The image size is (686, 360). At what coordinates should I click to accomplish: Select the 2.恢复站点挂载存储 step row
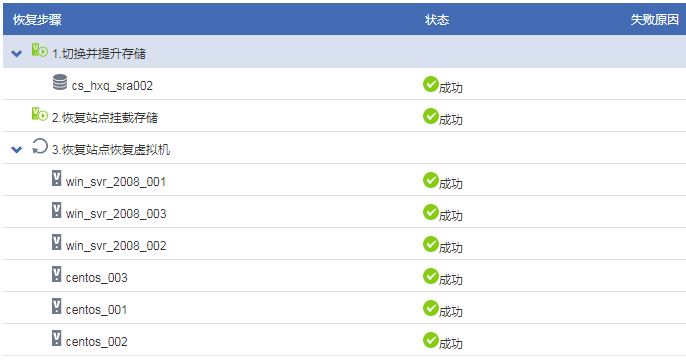click(344, 116)
